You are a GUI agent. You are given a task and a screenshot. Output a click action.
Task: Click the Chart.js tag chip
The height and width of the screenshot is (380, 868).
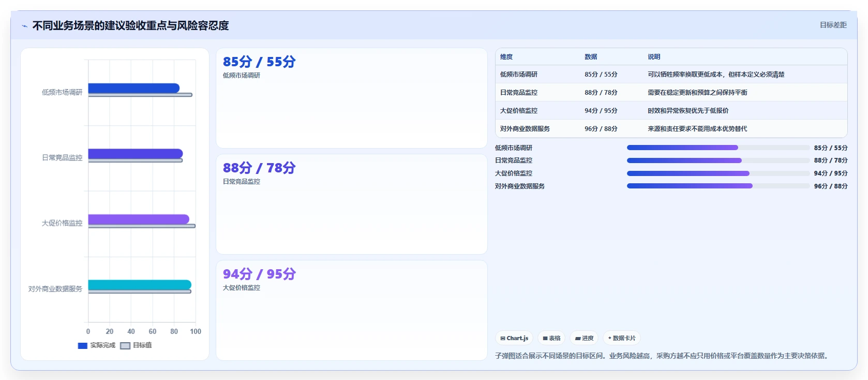pyautogui.click(x=514, y=338)
